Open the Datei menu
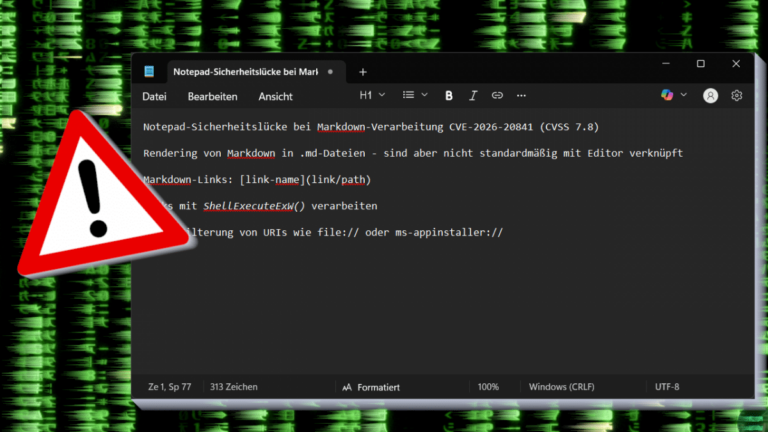768x432 pixels. [x=154, y=97]
